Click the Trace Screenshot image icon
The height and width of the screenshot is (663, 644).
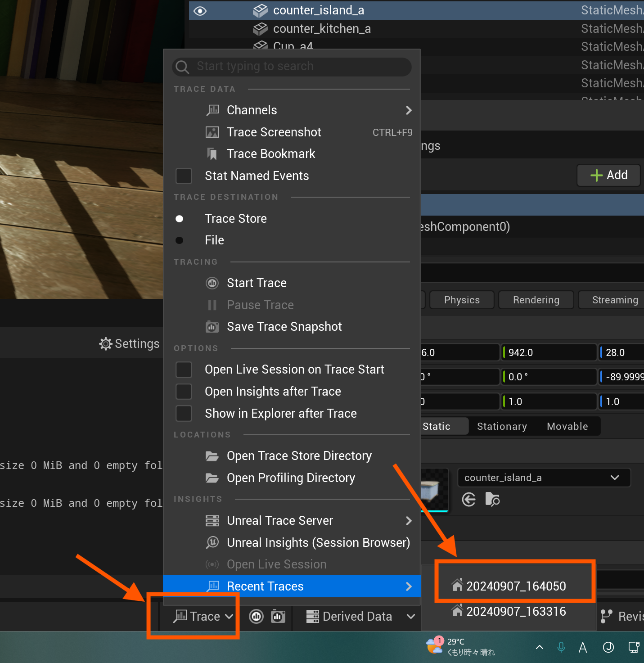point(212,132)
